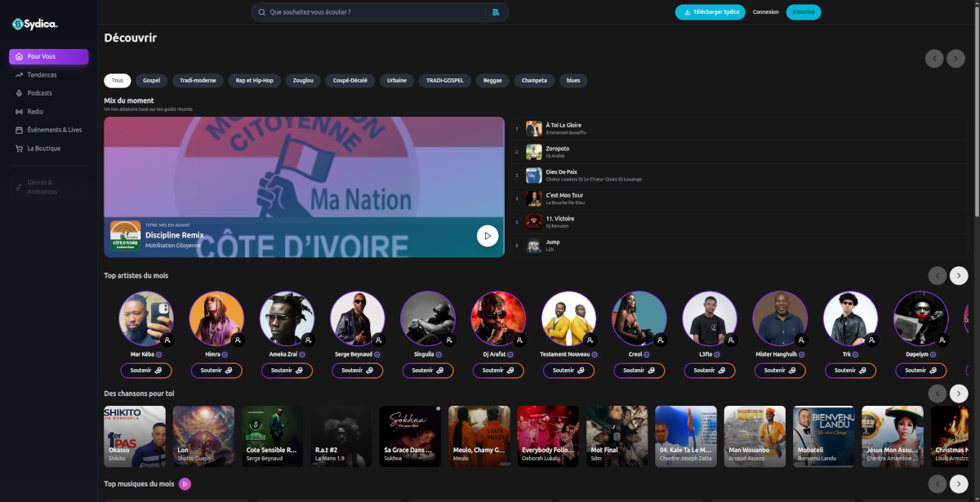Follow artist Serge Beynaud via badge icon
The height and width of the screenshot is (502, 980).
tap(378, 339)
